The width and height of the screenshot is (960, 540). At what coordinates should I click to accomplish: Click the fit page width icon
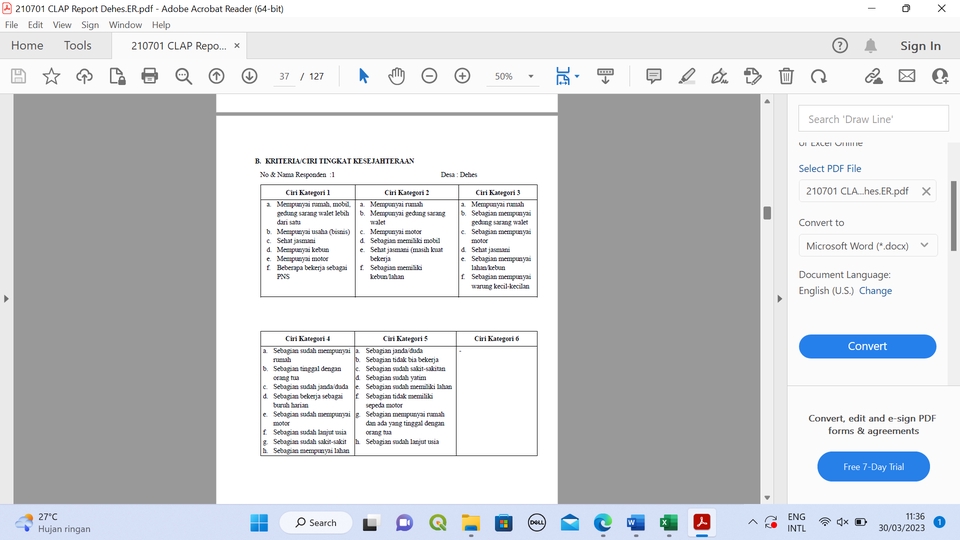click(563, 76)
